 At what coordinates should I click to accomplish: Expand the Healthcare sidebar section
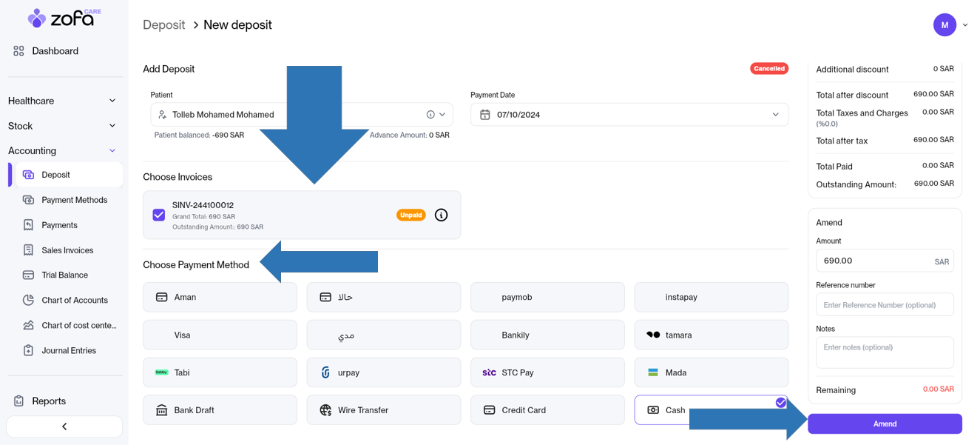tap(62, 101)
